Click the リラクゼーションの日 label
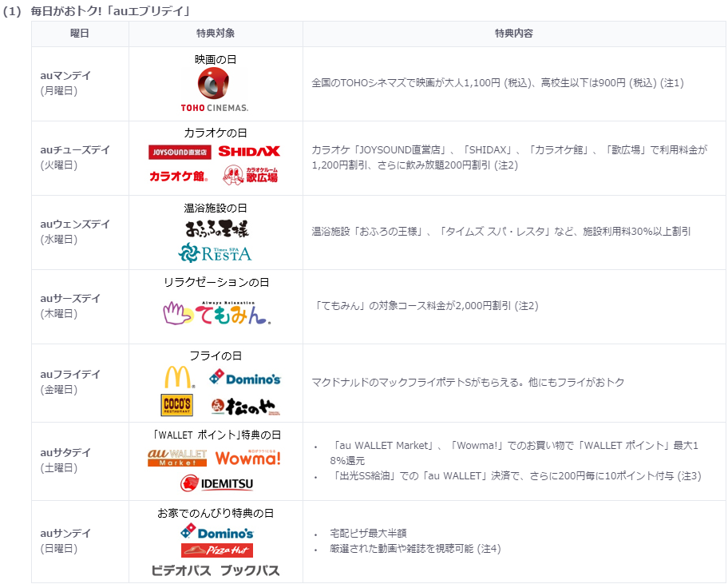This screenshot has width=728, height=584. click(216, 283)
